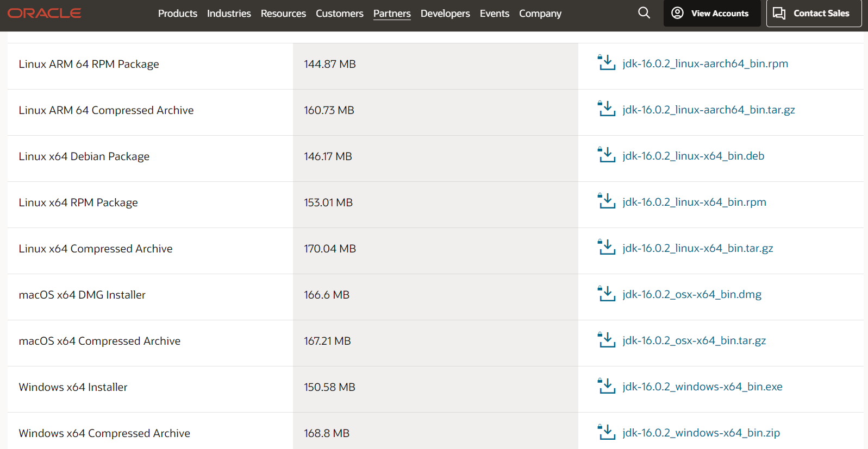Click the 170.04 MB size cell
This screenshot has height=449, width=868.
(x=435, y=251)
